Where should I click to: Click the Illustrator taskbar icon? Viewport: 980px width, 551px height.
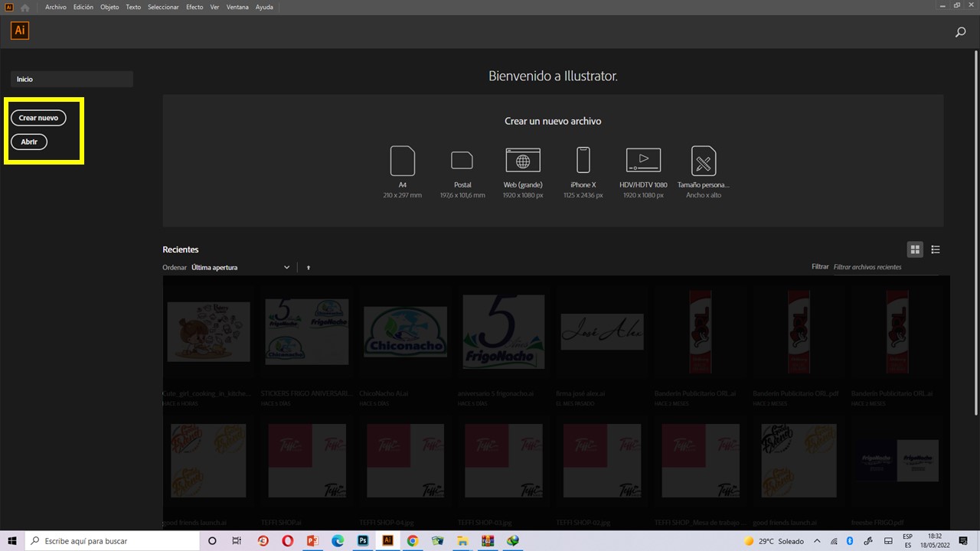coord(387,541)
